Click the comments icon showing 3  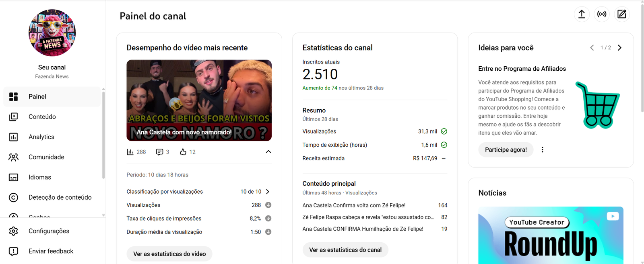(x=159, y=152)
